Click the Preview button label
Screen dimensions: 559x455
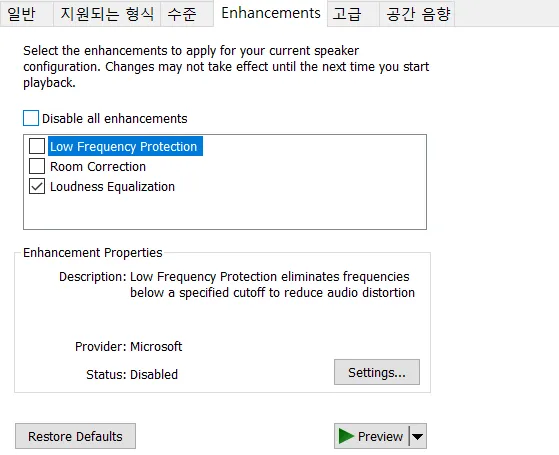[380, 436]
